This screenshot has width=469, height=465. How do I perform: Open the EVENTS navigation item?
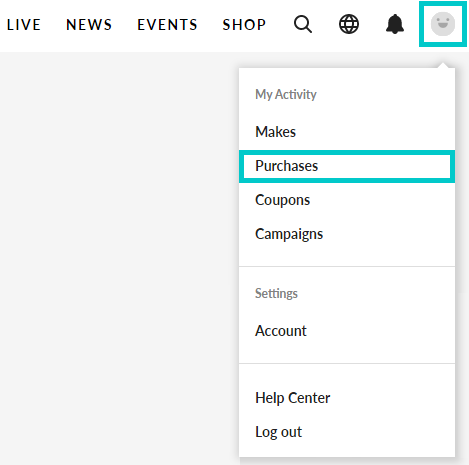pyautogui.click(x=167, y=25)
